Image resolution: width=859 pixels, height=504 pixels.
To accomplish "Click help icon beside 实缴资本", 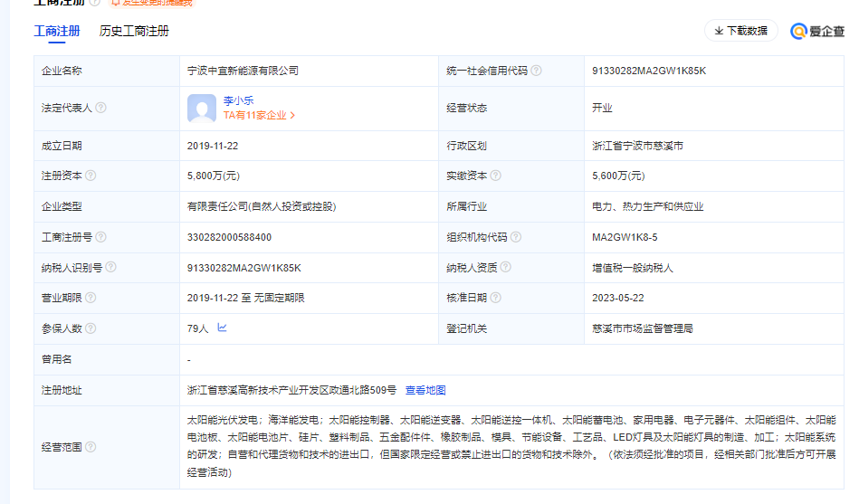I will click(x=495, y=176).
